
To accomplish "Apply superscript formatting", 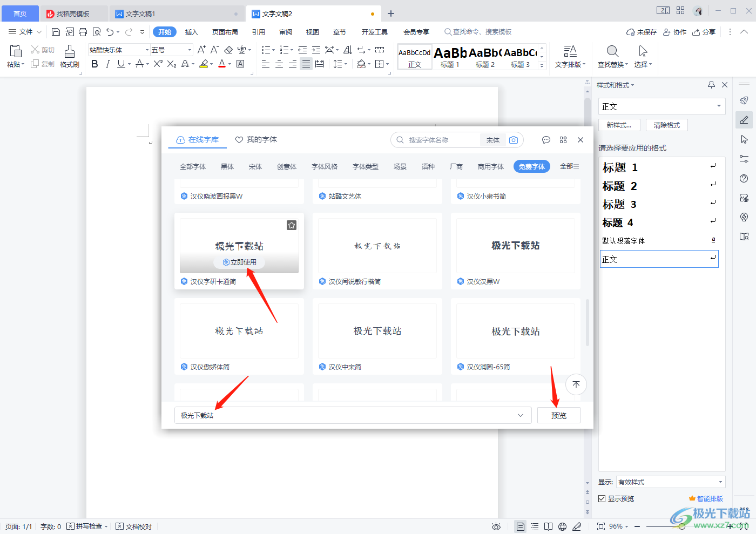I will pos(158,64).
